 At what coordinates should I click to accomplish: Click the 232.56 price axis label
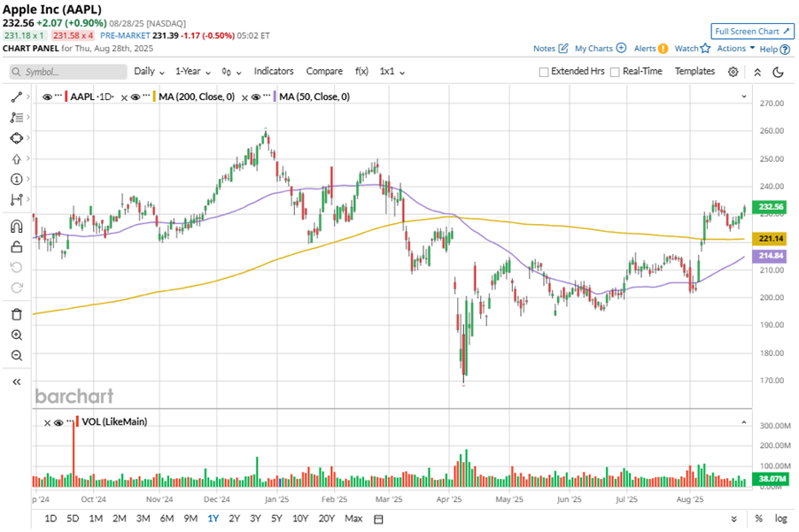771,206
